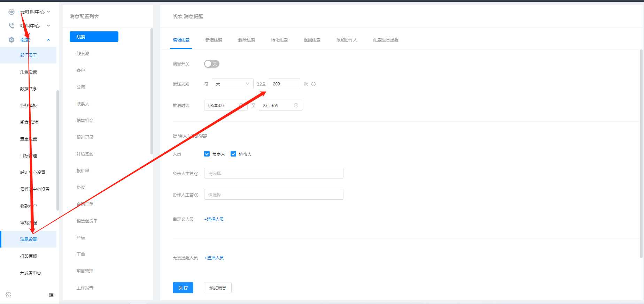
Task: Toggle the 消息开关 switch
Action: tap(212, 64)
